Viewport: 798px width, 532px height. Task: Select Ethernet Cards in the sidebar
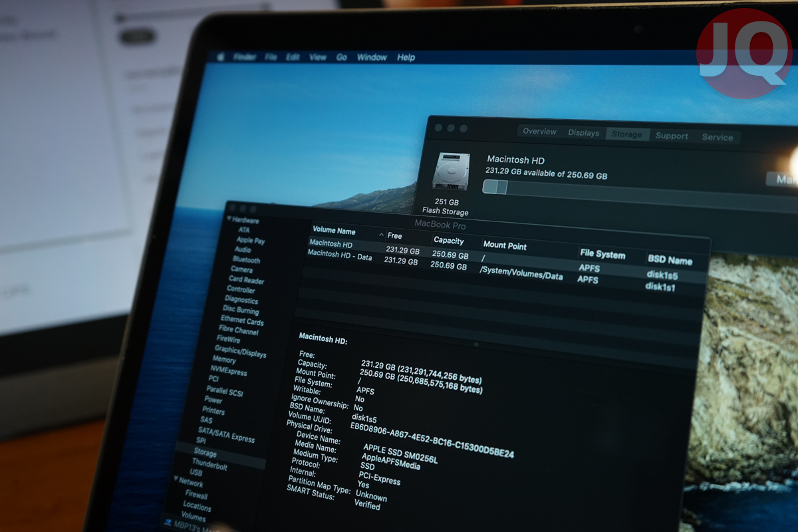click(241, 321)
